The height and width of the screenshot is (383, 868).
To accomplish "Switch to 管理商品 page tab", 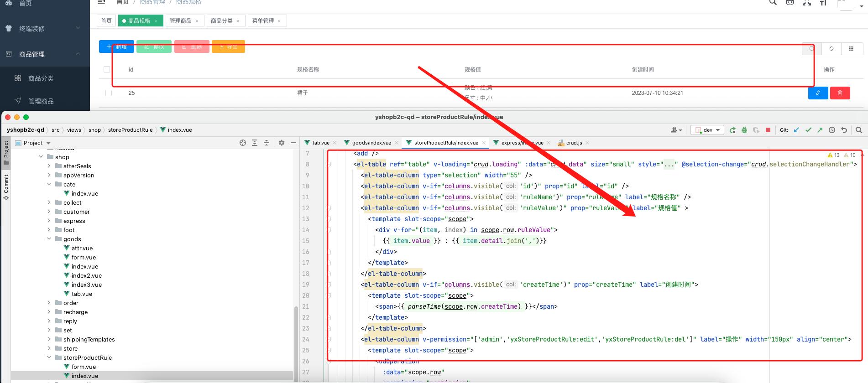I will tap(181, 21).
